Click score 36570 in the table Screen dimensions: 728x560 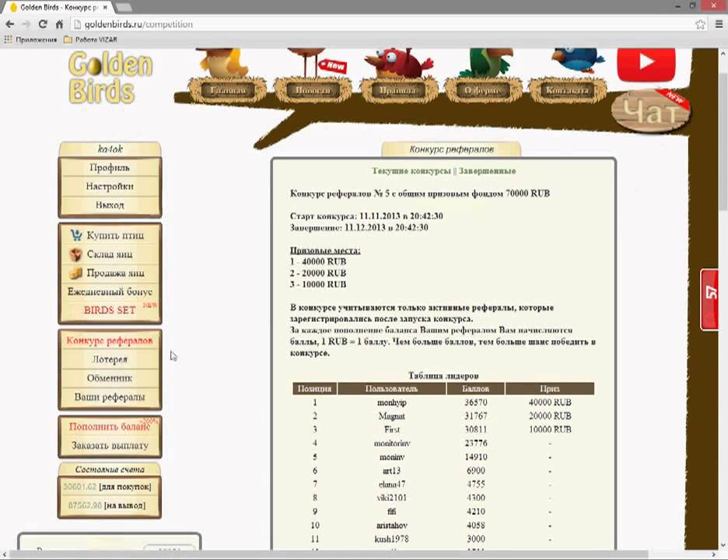(475, 402)
